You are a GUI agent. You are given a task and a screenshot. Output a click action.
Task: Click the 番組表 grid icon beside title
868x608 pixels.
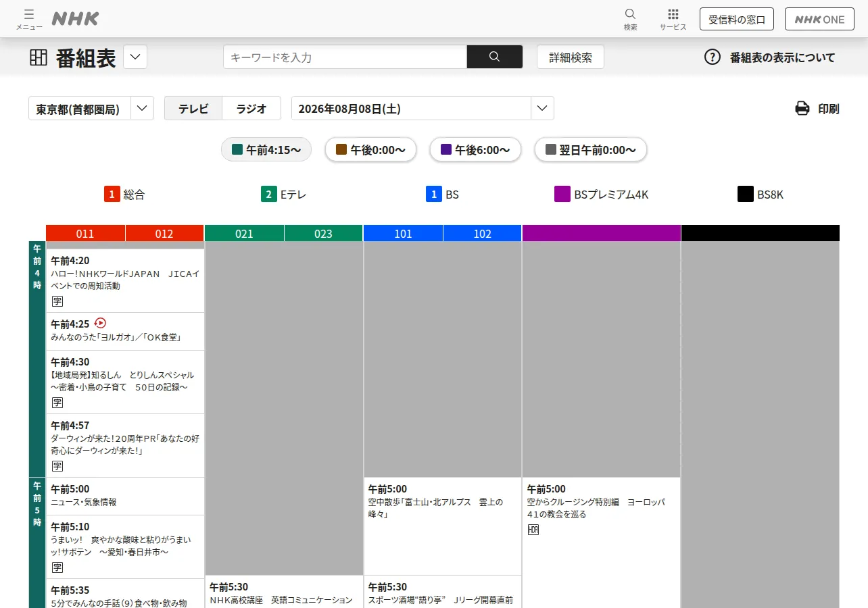click(39, 57)
